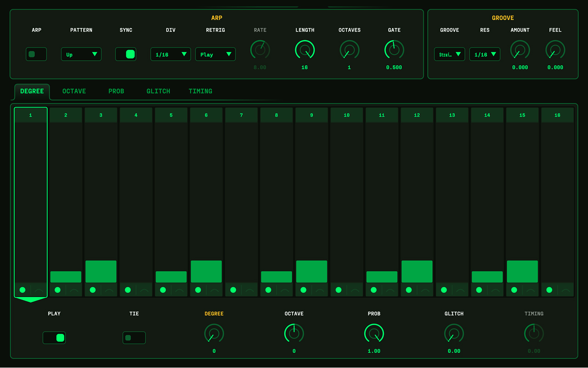Select the step 10 header
The width and height of the screenshot is (588, 368).
347,115
